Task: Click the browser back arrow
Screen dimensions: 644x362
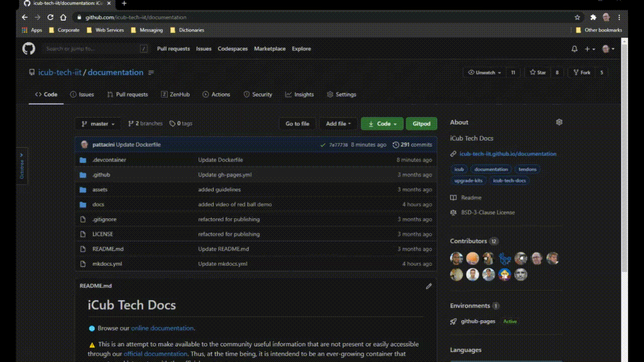Action: point(25,17)
